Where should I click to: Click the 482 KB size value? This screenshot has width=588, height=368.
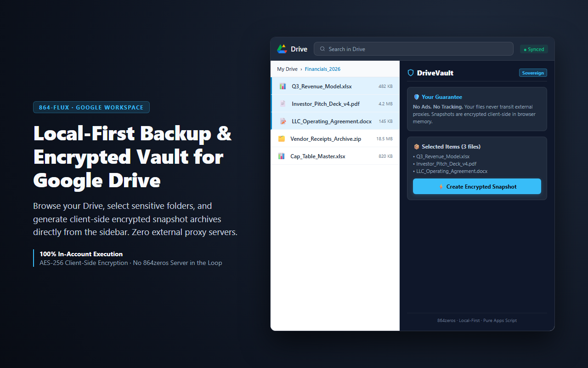click(385, 86)
